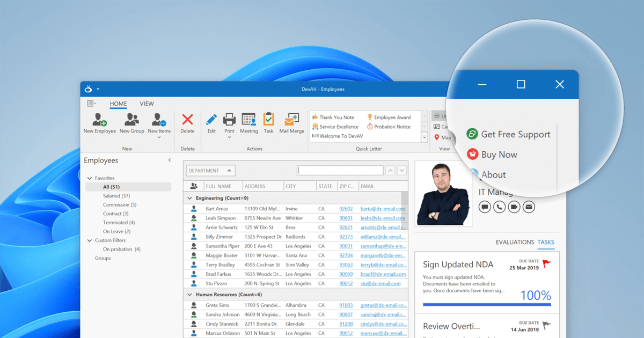Click the people icon column header
This screenshot has height=338, width=644.
[194, 186]
